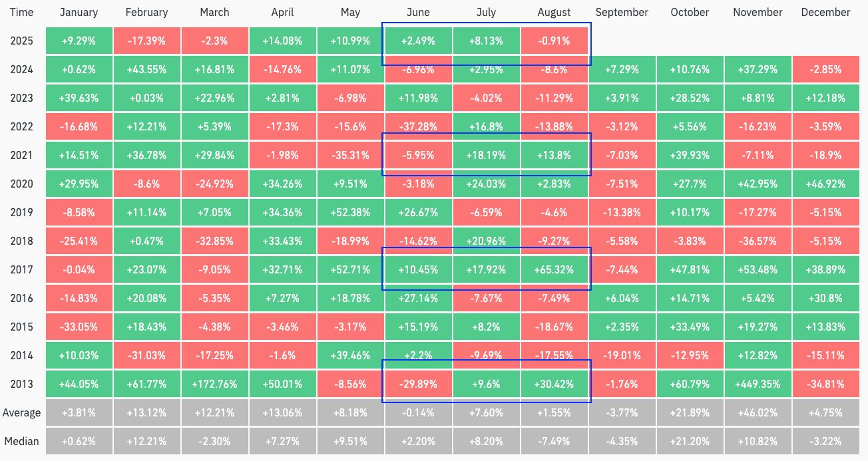Click the +46.92% December 2020 cell

coord(825,184)
